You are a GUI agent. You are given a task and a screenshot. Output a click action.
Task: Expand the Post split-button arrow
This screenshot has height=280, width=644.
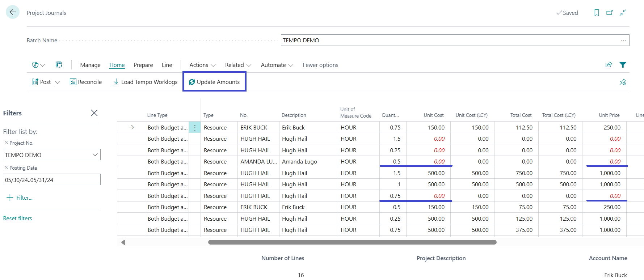click(x=58, y=82)
